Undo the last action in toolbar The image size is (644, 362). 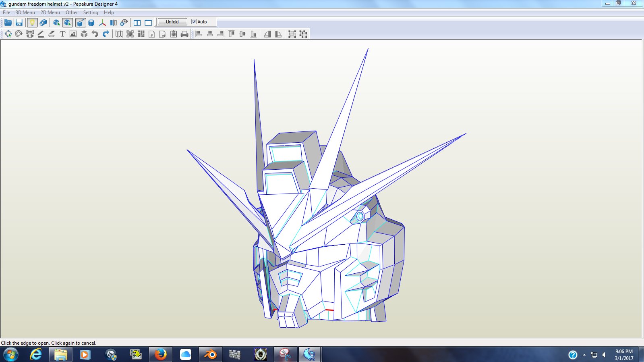pyautogui.click(x=95, y=34)
